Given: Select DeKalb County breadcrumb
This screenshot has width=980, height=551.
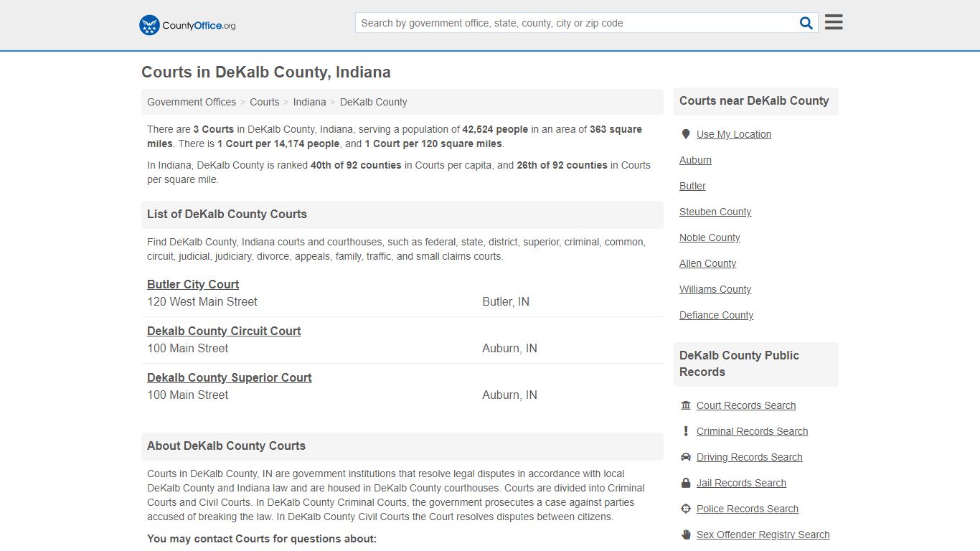Looking at the screenshot, I should coord(374,102).
